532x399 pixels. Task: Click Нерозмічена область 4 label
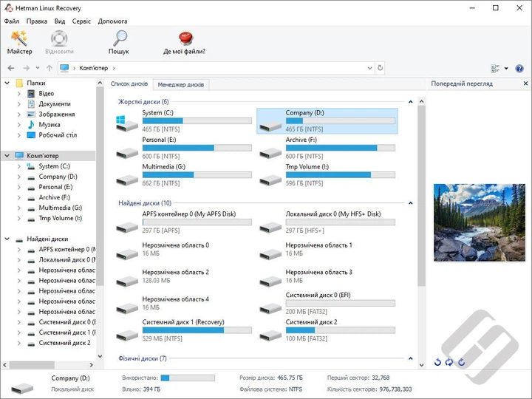click(175, 299)
